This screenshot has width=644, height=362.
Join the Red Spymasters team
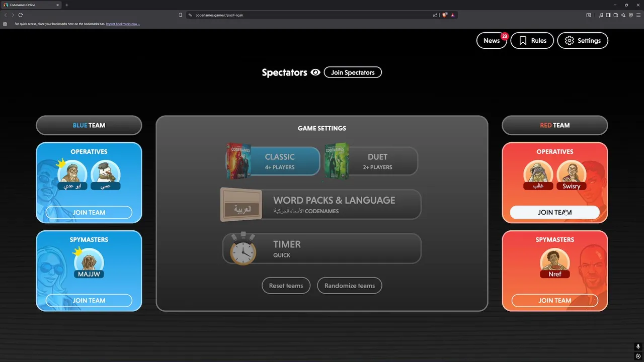point(555,300)
